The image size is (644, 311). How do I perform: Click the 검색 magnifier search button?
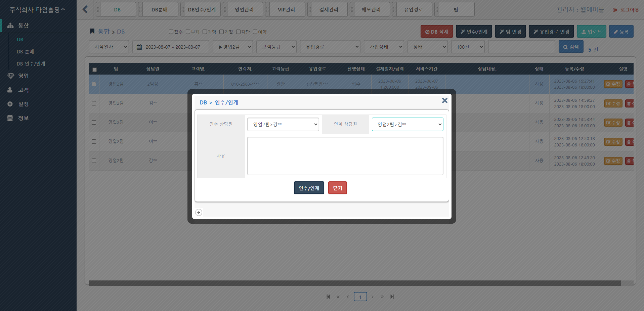(x=570, y=46)
